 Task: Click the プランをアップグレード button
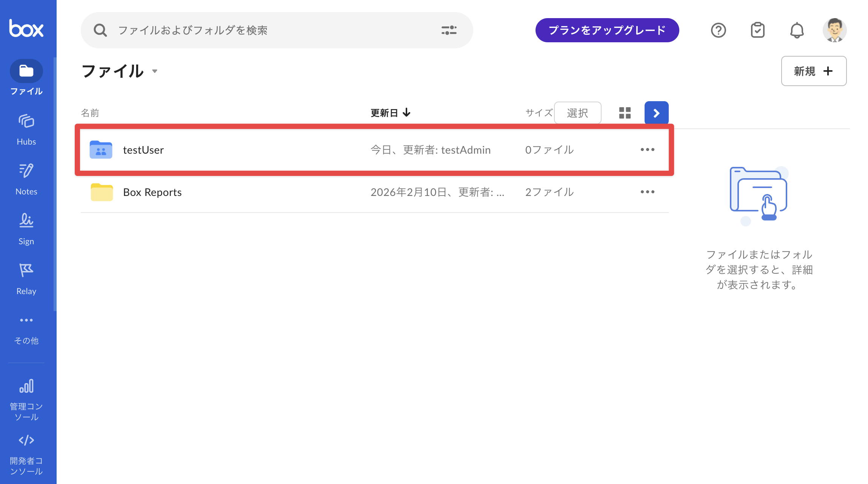tap(607, 30)
